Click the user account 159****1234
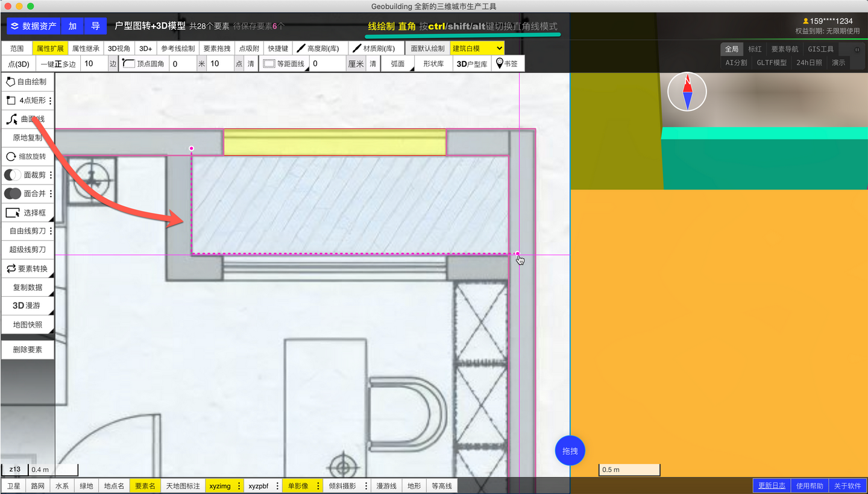Viewport: 868px width, 494px height. click(x=827, y=21)
